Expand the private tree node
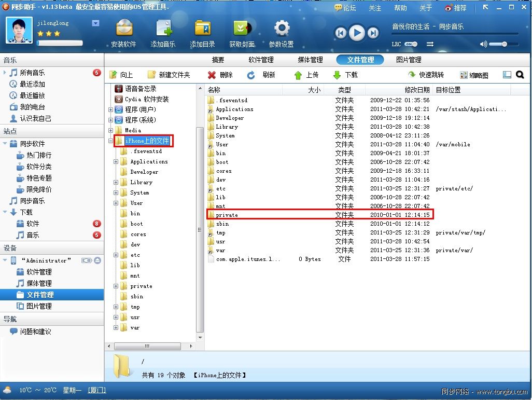The width and height of the screenshot is (532, 400). pyautogui.click(x=116, y=286)
